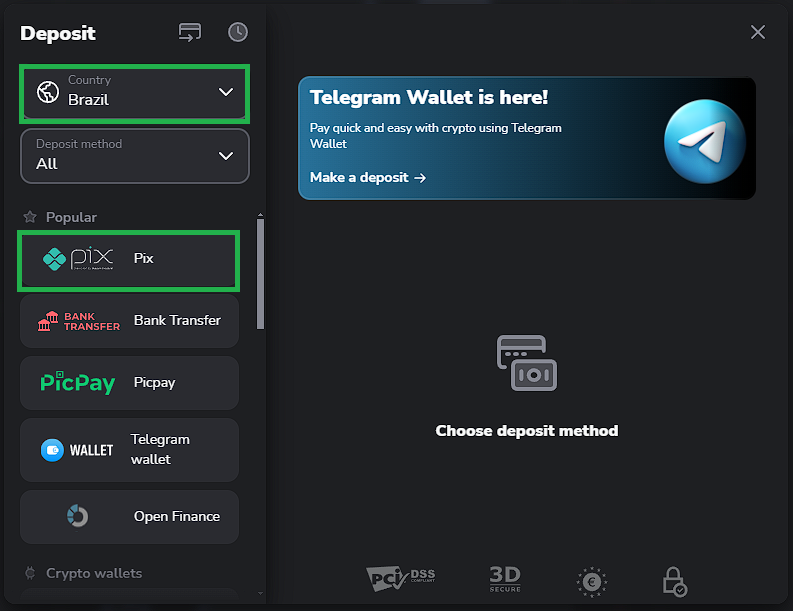This screenshot has height=611, width=793.
Task: Click the Telegram paper plane logo
Action: point(705,140)
